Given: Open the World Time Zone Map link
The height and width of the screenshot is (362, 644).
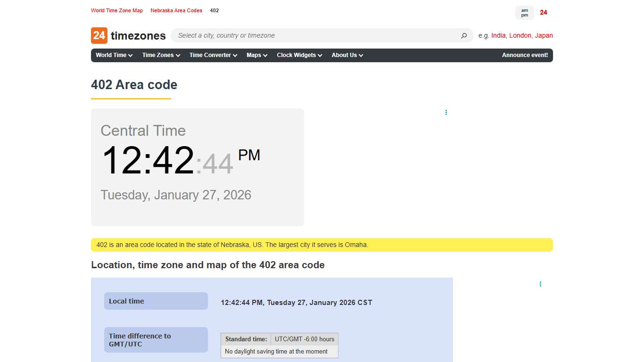Looking at the screenshot, I should (x=117, y=10).
